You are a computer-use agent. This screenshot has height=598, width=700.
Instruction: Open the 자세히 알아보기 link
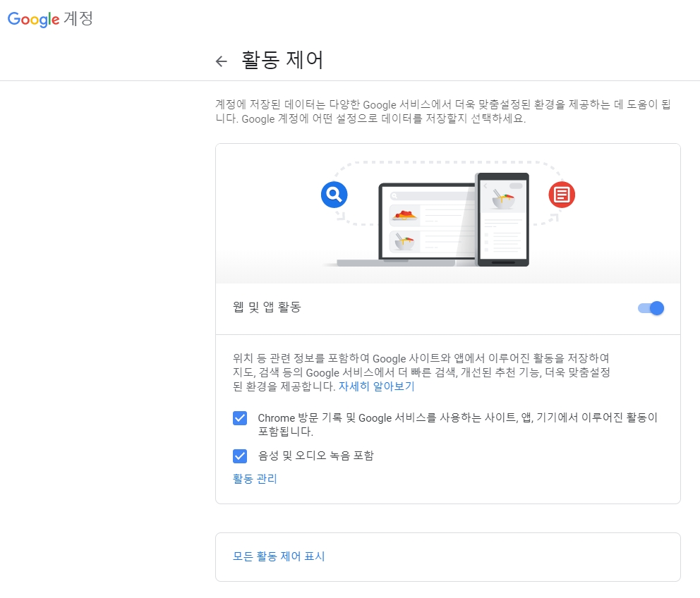pyautogui.click(x=377, y=386)
